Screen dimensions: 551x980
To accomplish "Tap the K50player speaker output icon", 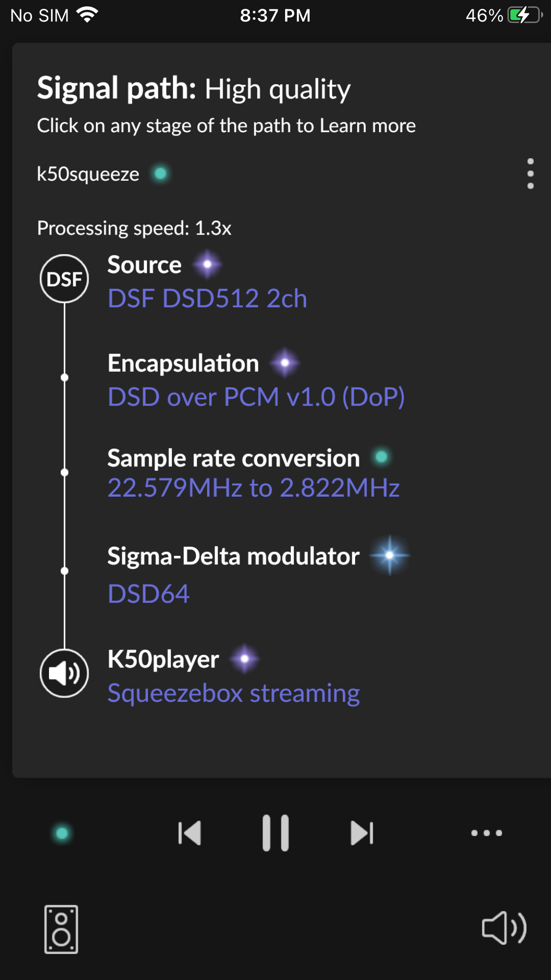I will (64, 673).
